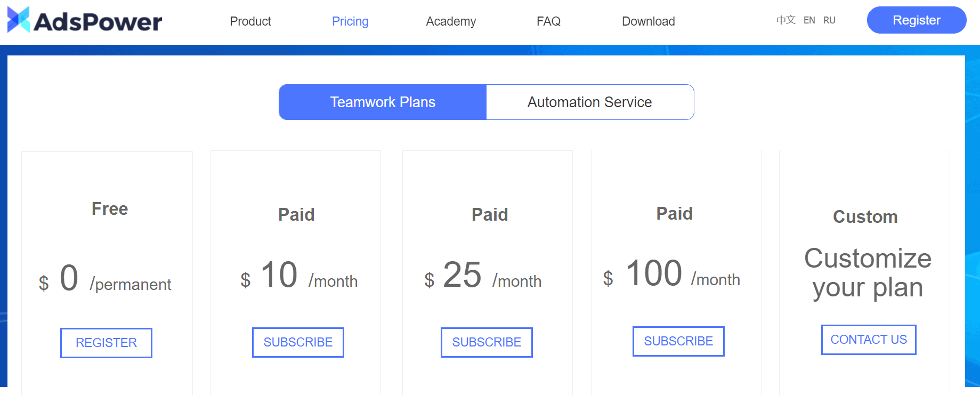Select the Teamwork Plans tab
This screenshot has width=980, height=395.
tap(383, 102)
